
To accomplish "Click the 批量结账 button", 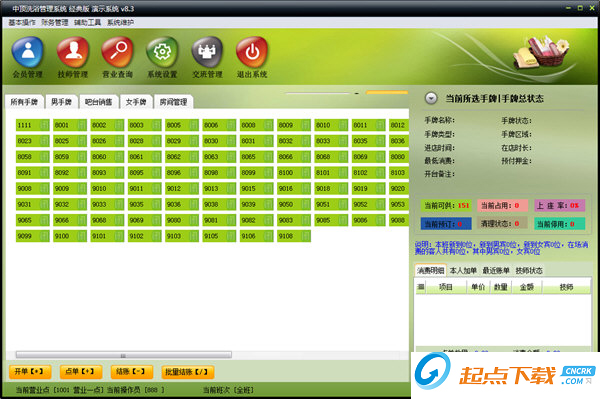I will (188, 371).
